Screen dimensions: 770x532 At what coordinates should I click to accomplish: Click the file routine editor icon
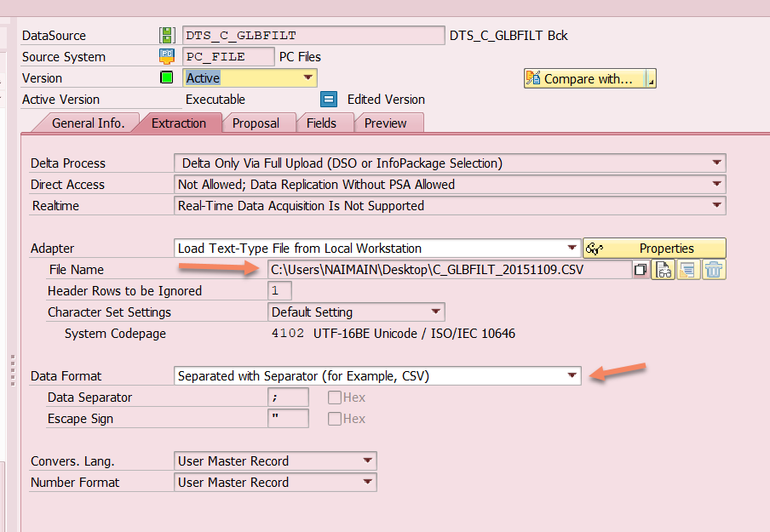(x=688, y=270)
